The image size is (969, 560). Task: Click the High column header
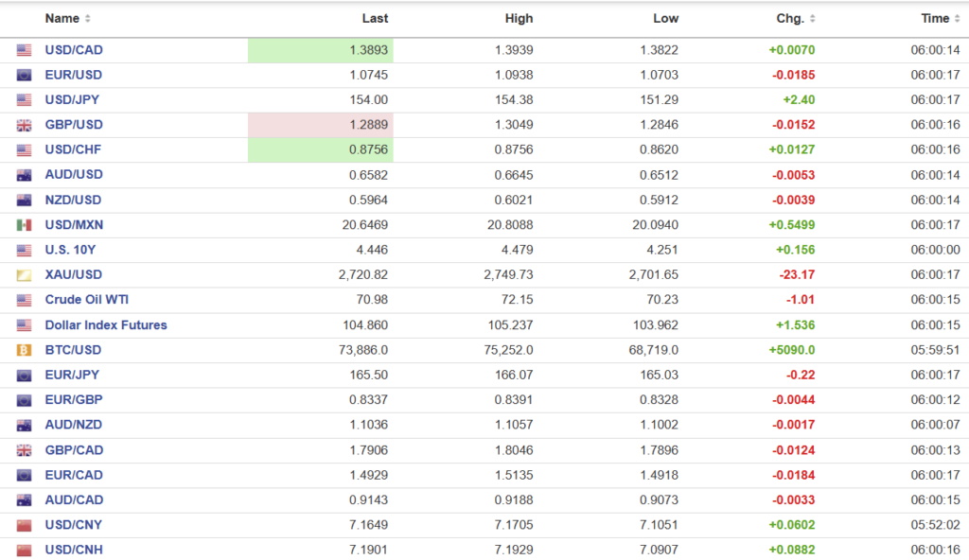pyautogui.click(x=519, y=19)
